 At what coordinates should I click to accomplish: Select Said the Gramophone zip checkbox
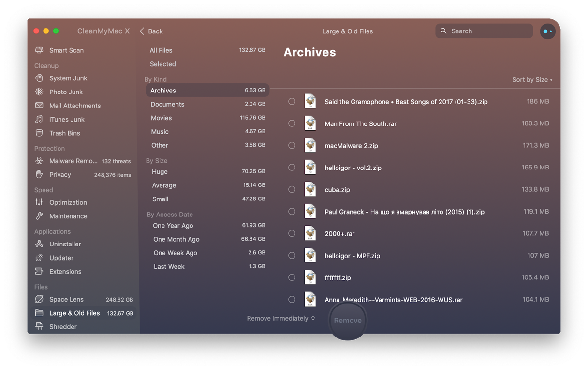(x=292, y=101)
